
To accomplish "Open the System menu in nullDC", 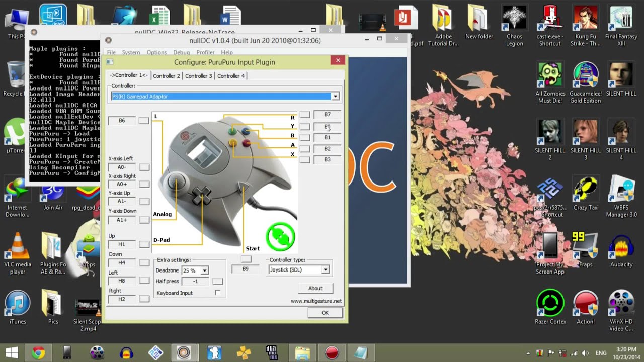I will coord(131,52).
